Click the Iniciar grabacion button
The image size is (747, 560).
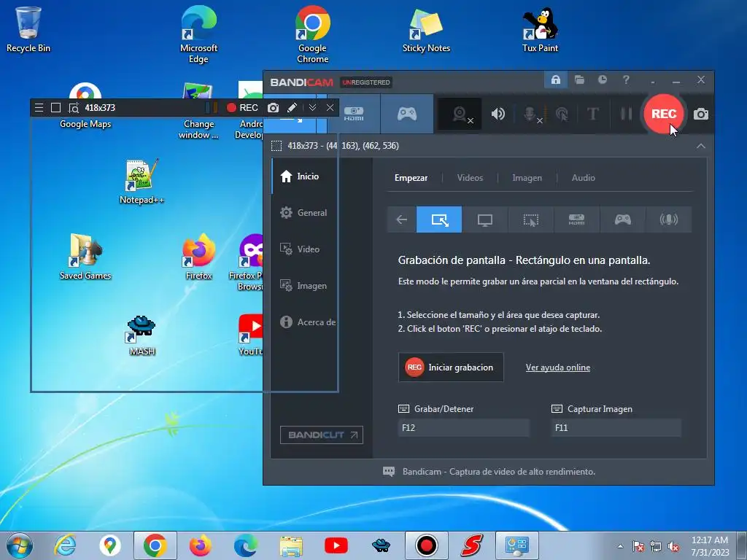[451, 367]
